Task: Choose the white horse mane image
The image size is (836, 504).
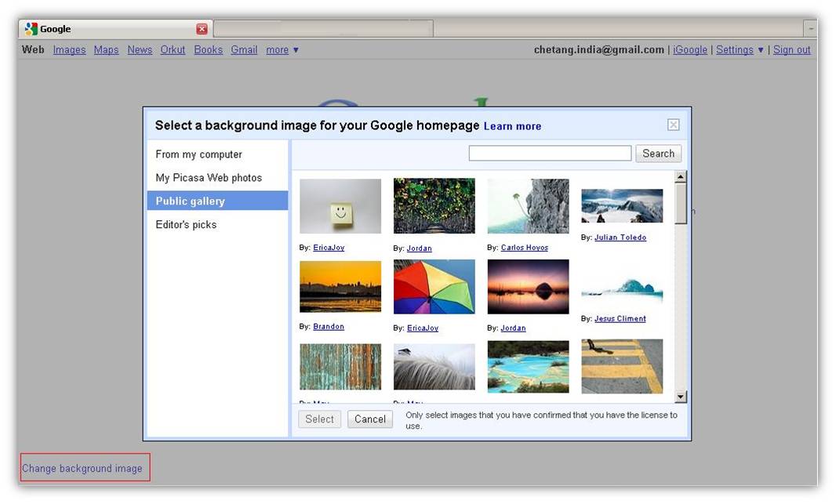Action: click(x=434, y=367)
